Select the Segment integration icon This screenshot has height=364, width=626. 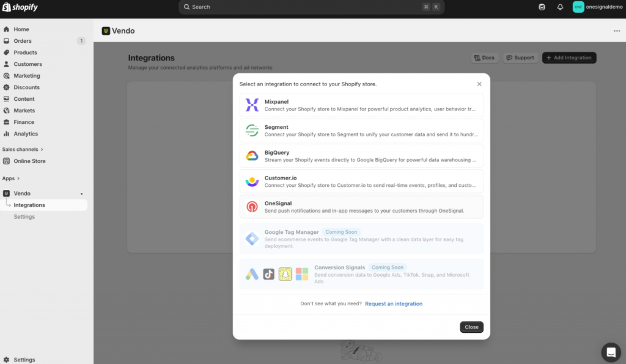pyautogui.click(x=252, y=130)
